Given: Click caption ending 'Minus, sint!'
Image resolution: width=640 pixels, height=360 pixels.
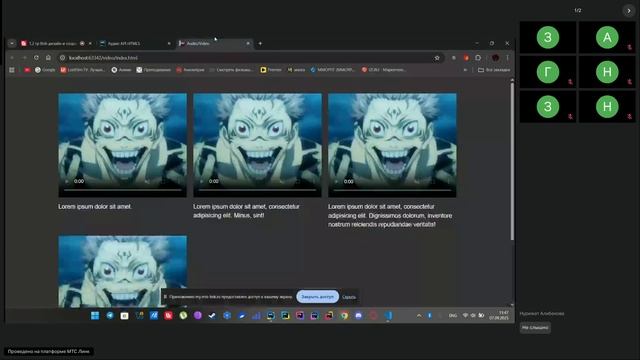Looking at the screenshot, I should (246, 211).
